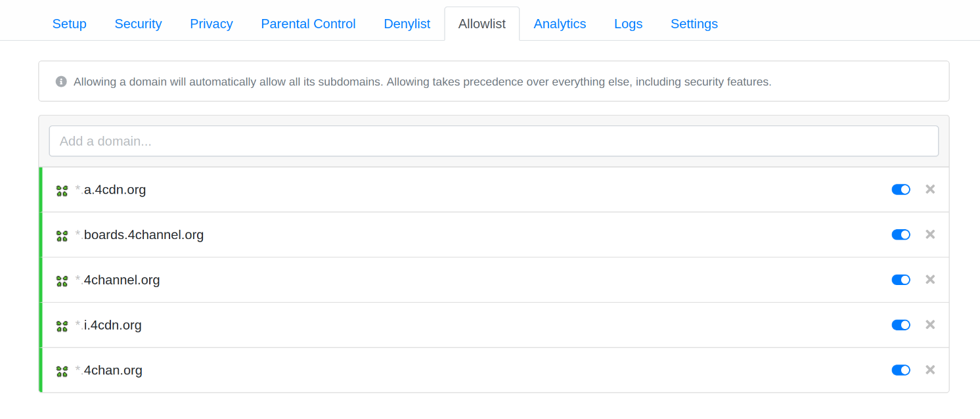Click the i.4cdn.org domain text
Screen dimensions: 980x419
tap(113, 325)
